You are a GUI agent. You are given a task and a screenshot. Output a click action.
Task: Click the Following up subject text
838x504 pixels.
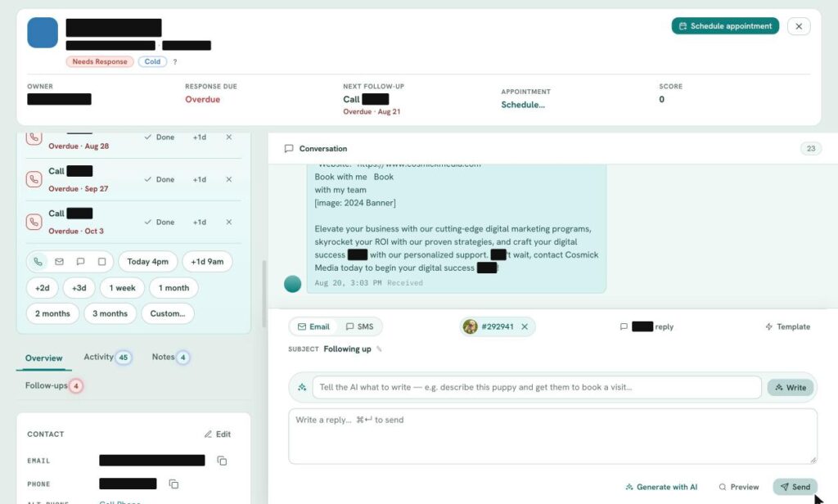tap(347, 349)
